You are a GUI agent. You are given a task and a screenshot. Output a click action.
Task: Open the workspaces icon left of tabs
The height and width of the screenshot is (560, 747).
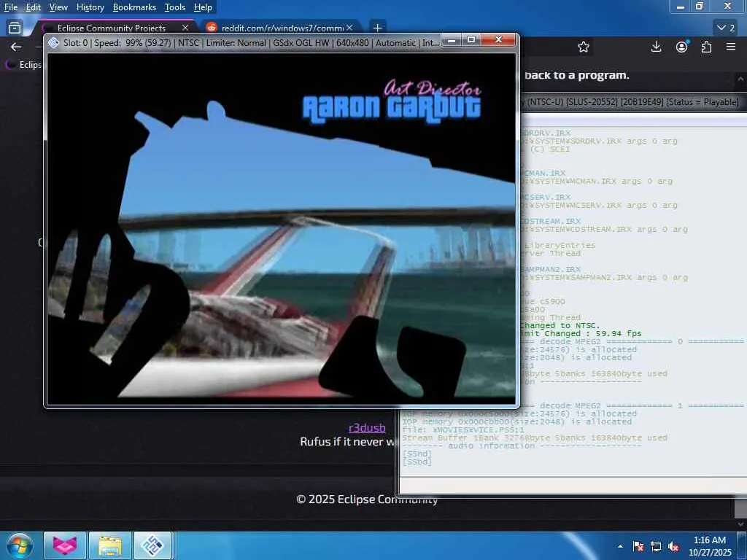click(15, 28)
